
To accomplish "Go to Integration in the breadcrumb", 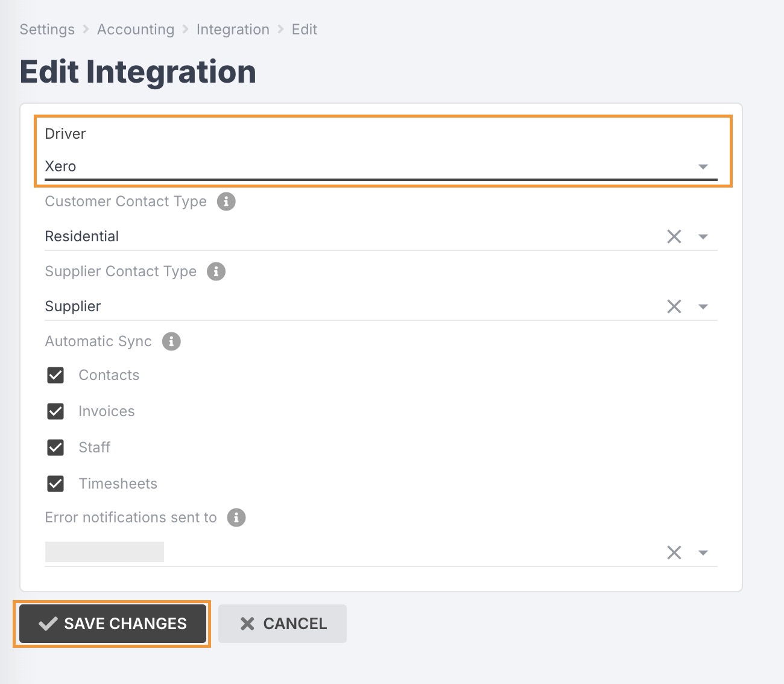I will click(233, 30).
